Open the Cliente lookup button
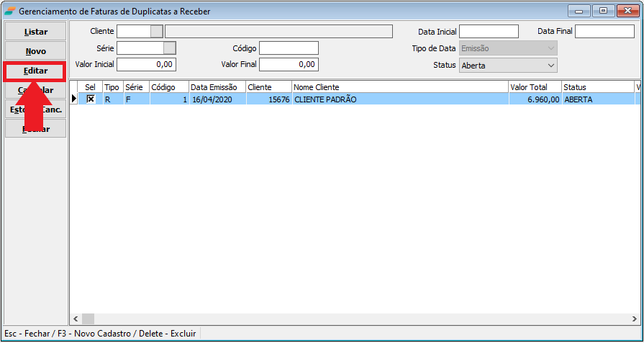 [156, 31]
